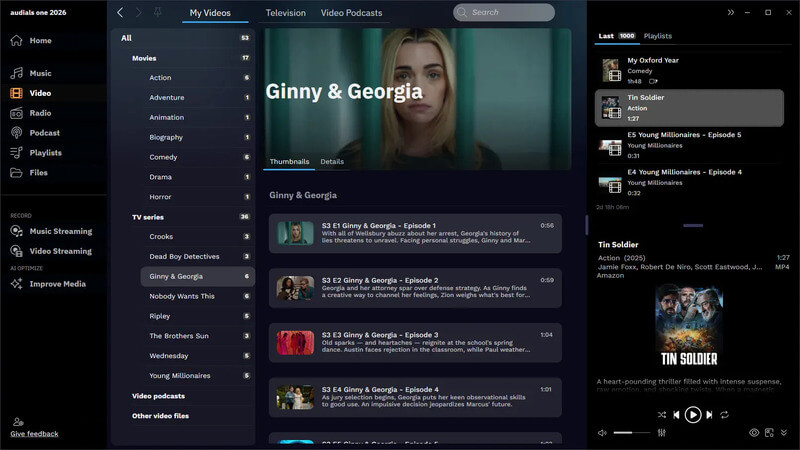
Task: Adjust the volume slider
Action: 632,433
